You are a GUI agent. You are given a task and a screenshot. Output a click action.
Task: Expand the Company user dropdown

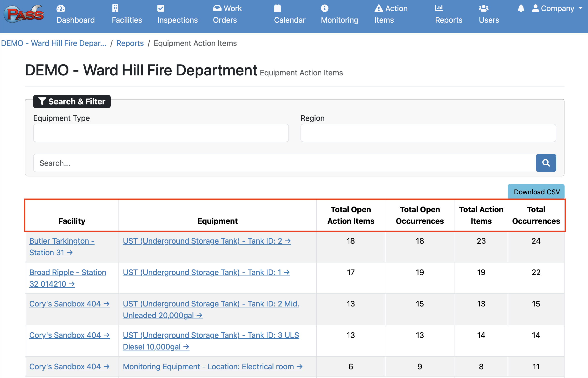[557, 9]
